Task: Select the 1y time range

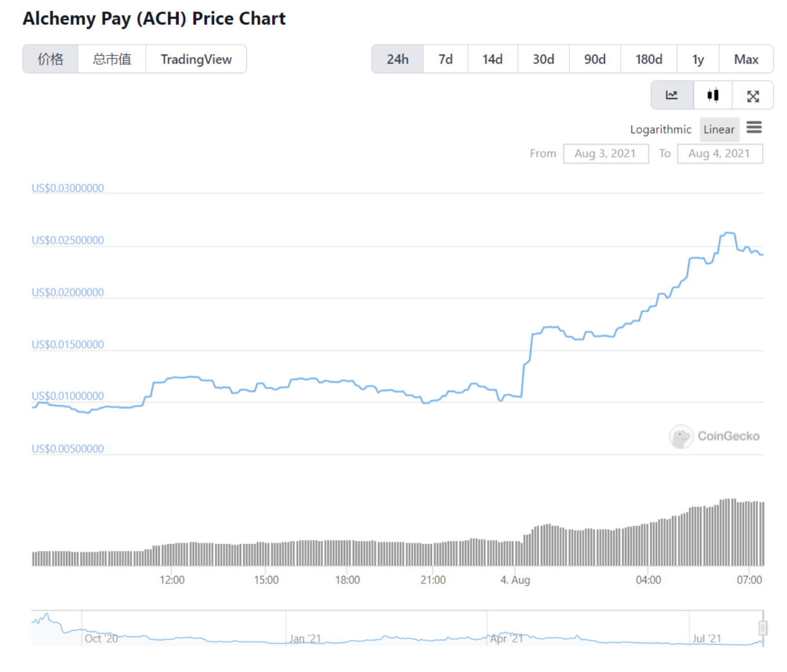Action: [698, 58]
